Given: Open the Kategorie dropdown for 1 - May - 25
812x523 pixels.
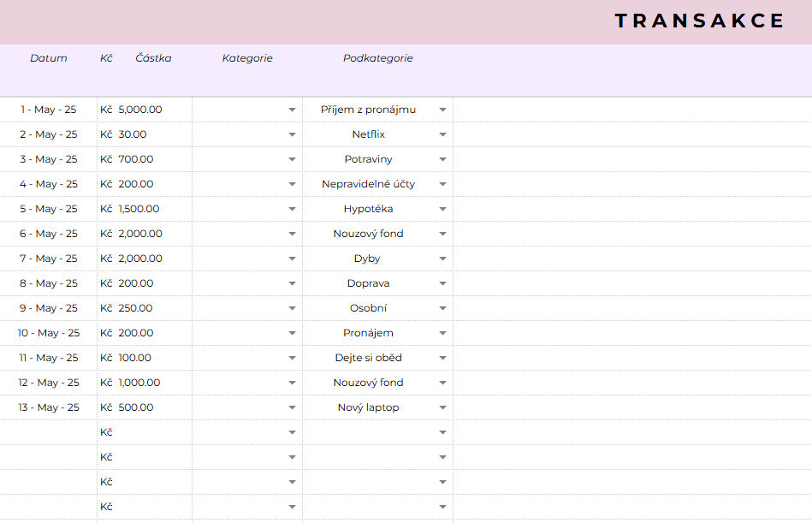Looking at the screenshot, I should [292, 110].
